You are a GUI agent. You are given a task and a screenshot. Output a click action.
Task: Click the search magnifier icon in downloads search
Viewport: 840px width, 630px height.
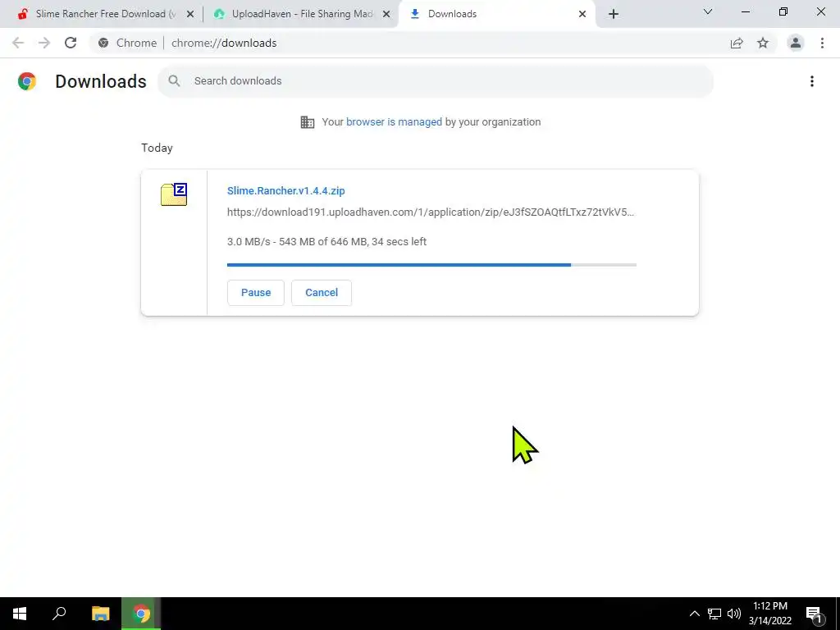coord(174,81)
